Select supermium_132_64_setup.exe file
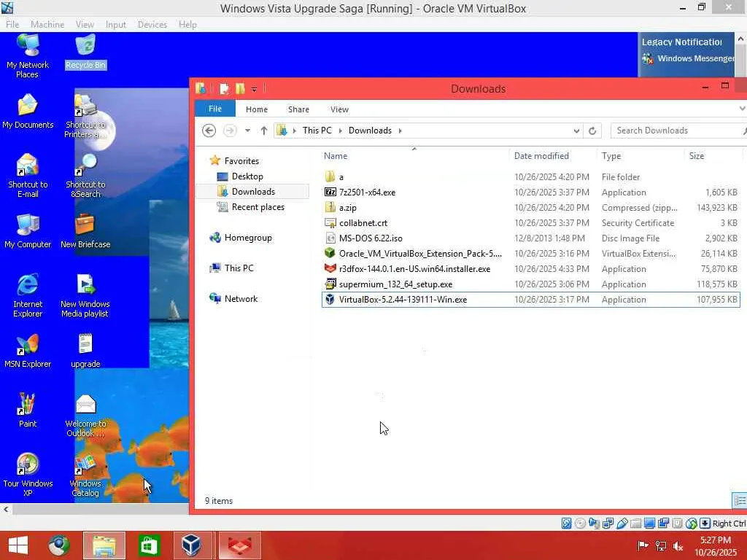This screenshot has width=747, height=560. (x=531, y=284)
